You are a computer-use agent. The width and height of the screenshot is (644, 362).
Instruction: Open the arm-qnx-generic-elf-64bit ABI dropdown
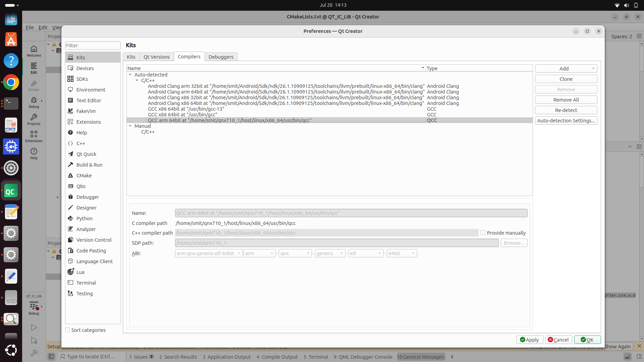(x=208, y=253)
